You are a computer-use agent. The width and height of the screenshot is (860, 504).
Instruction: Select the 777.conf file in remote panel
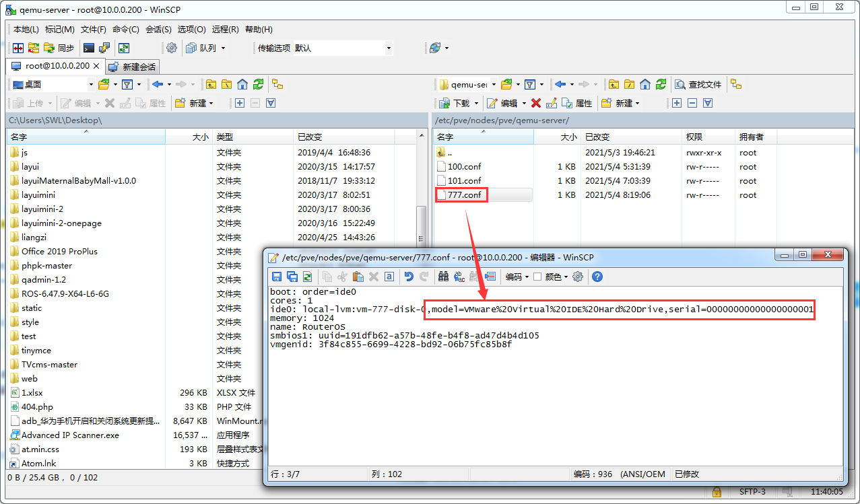point(465,195)
